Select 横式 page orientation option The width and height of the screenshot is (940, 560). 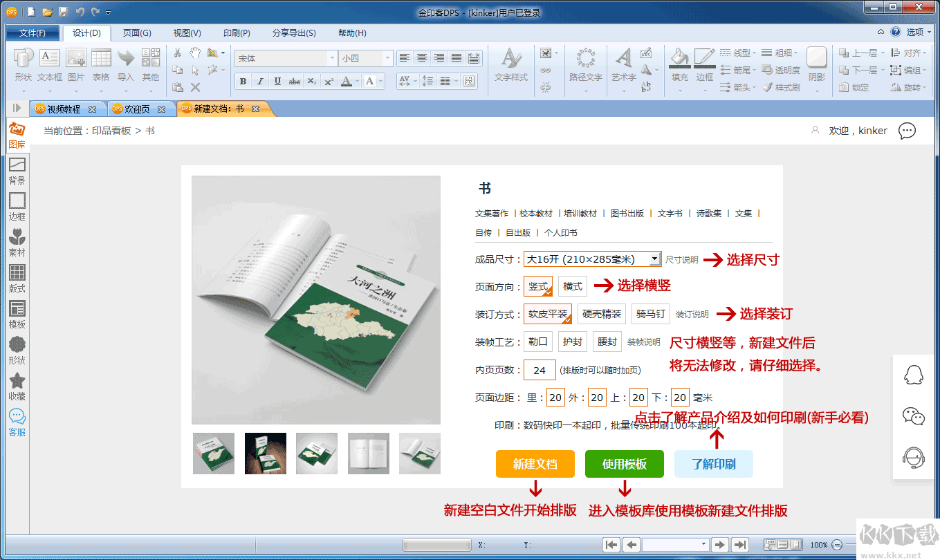(573, 286)
